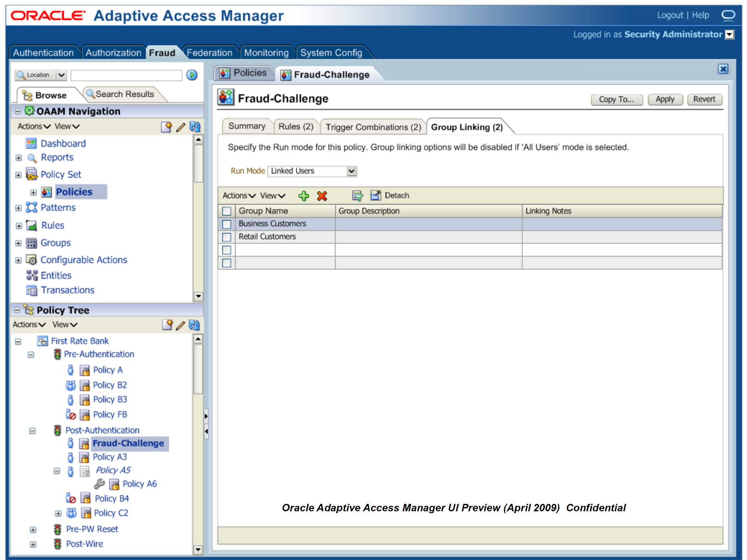This screenshot has height=560, width=747.
Task: Open the Trigger Combinations (2) tab
Action: click(373, 127)
